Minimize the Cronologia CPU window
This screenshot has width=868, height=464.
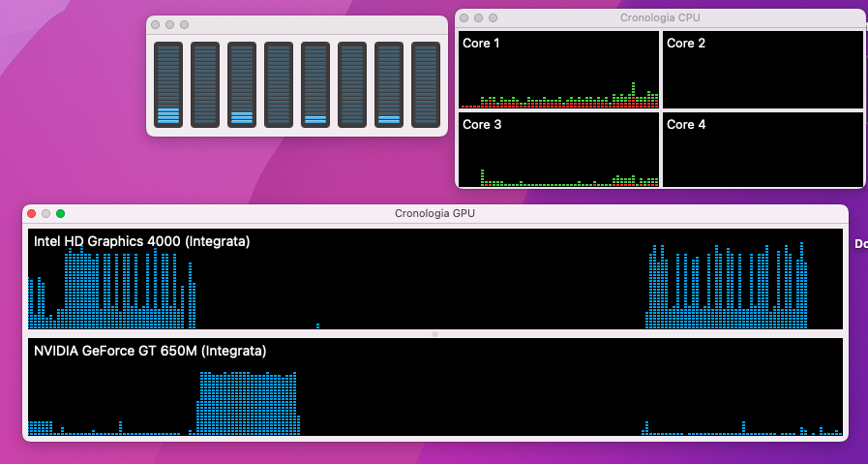pos(478,17)
